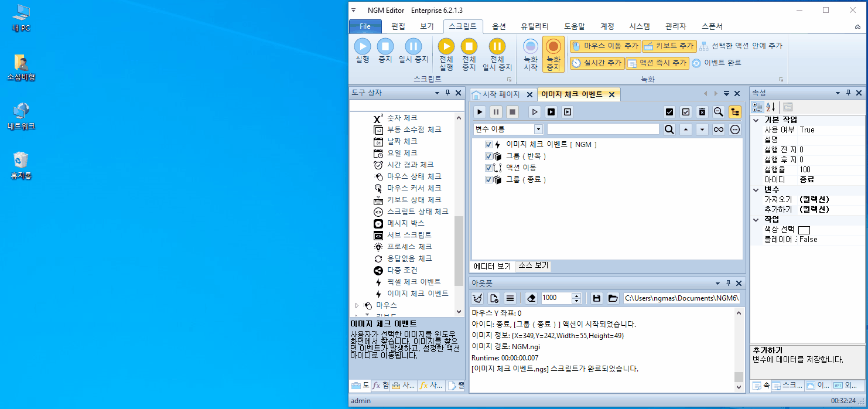Screen dimensions: 868x409
Task: Click the infinity loop icon
Action: tap(719, 129)
